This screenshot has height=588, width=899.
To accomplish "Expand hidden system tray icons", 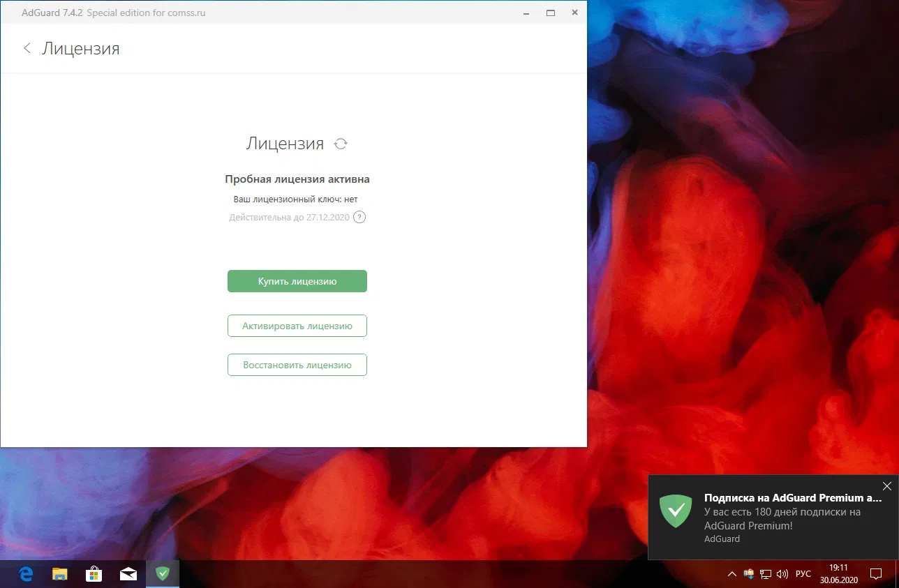I will point(731,573).
